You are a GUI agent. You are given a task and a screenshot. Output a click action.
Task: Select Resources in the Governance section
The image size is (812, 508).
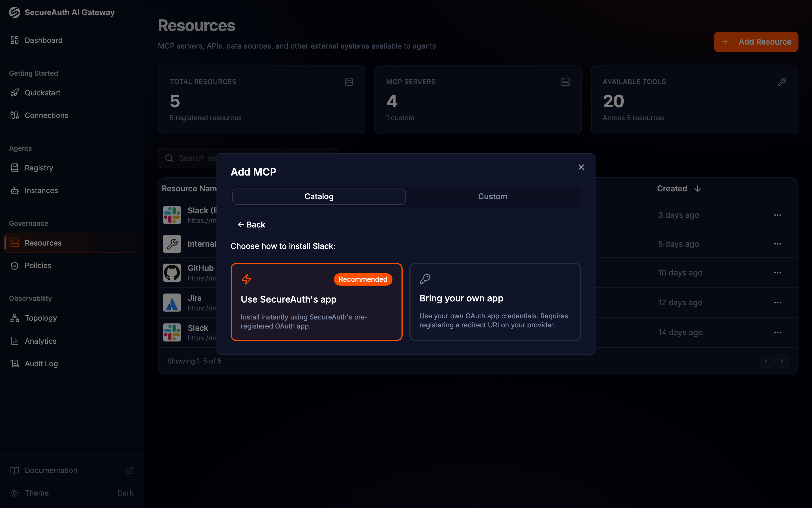(x=72, y=243)
